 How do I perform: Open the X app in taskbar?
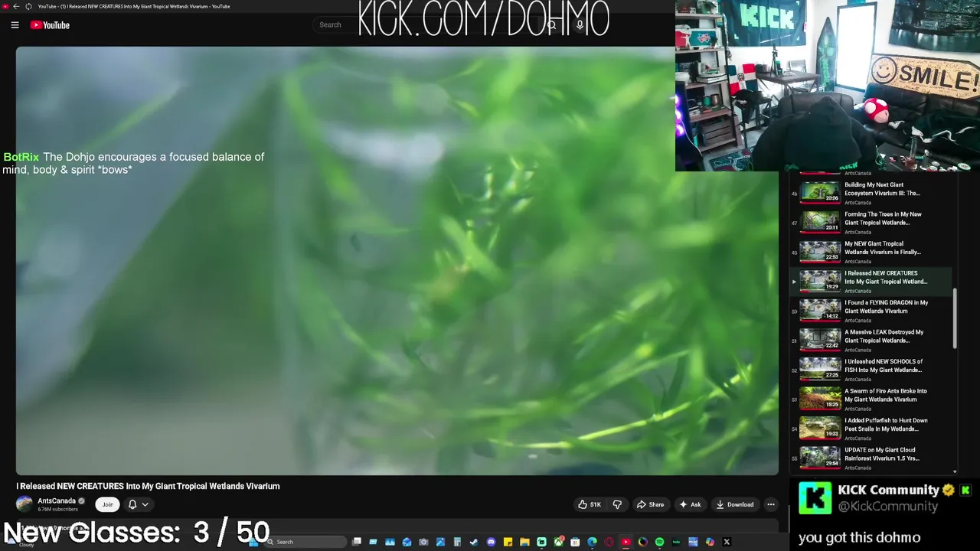[x=727, y=542]
